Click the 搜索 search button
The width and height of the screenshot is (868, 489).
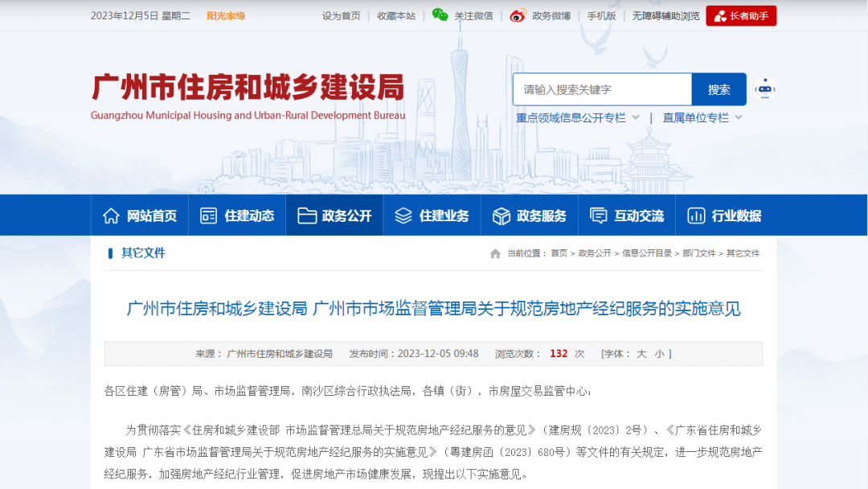(718, 88)
